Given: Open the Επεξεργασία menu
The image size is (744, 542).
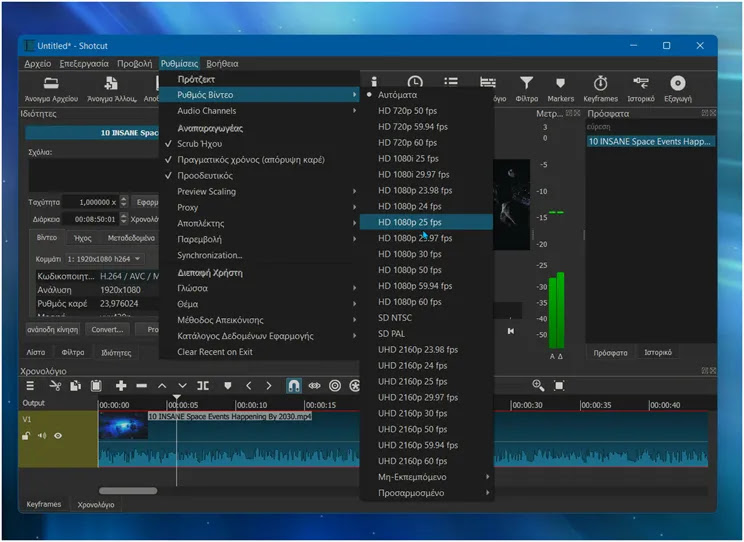Looking at the screenshot, I should coord(84,64).
